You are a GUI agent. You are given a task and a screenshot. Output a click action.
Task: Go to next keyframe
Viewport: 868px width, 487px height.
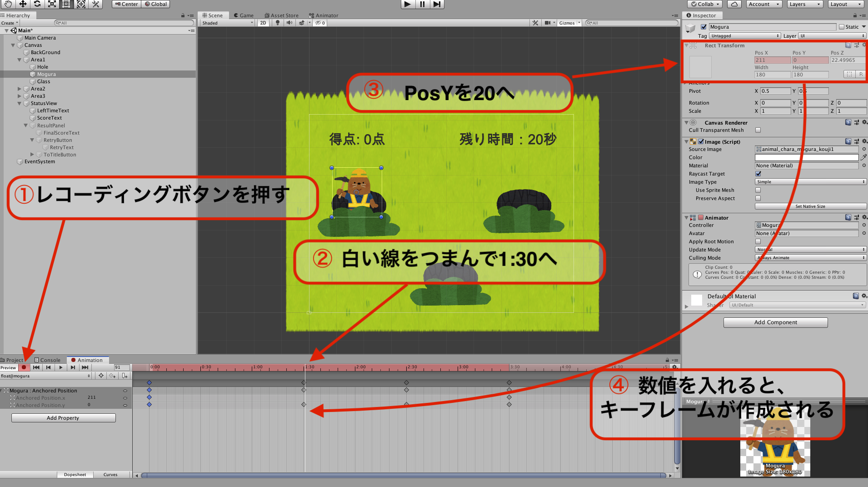click(x=73, y=367)
